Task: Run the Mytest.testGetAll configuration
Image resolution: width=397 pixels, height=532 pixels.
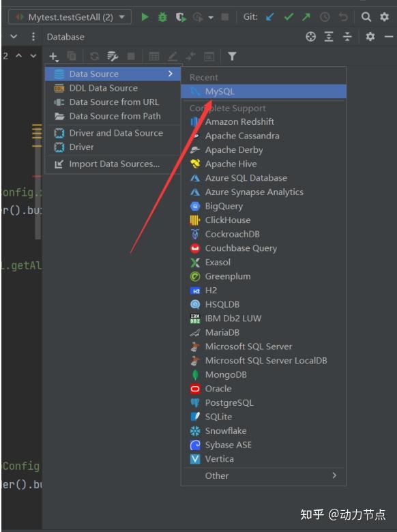Action: (145, 16)
